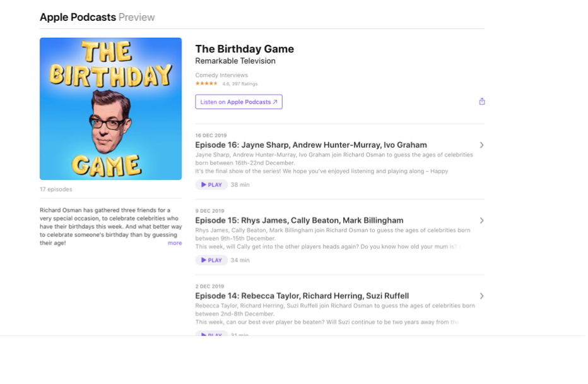Click Listen on Apple Podcasts button
The height and width of the screenshot is (384, 588).
239,102
